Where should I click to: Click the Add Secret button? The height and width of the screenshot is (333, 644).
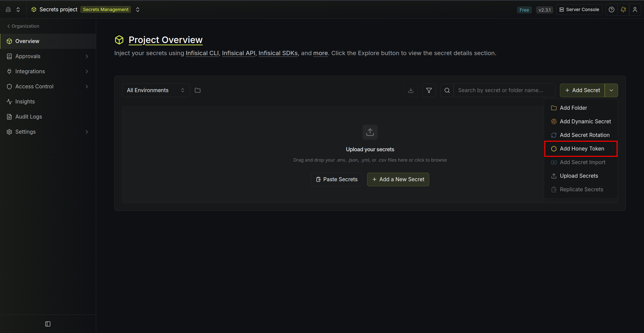point(582,90)
